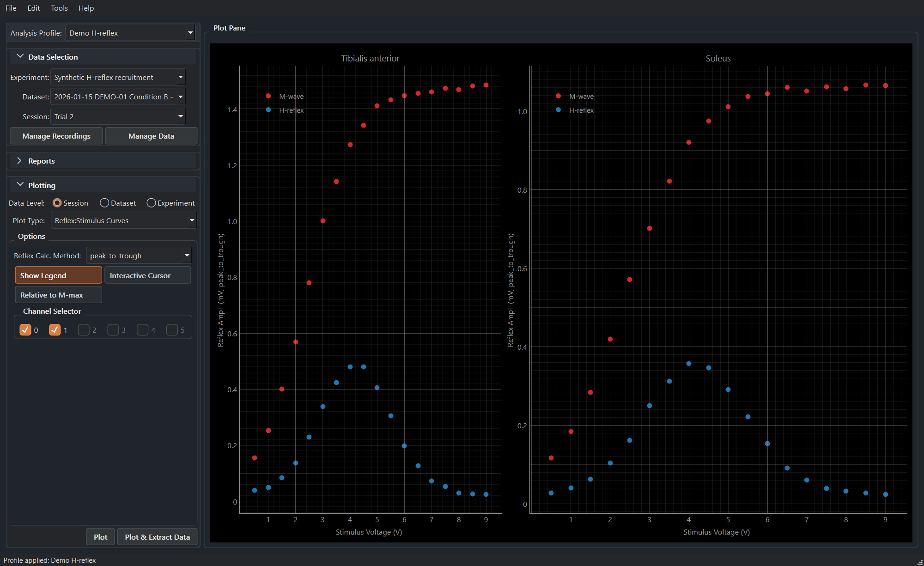Click the Tibialis anterior plot title
Viewport: 924px width, 566px height.
pyautogui.click(x=370, y=58)
